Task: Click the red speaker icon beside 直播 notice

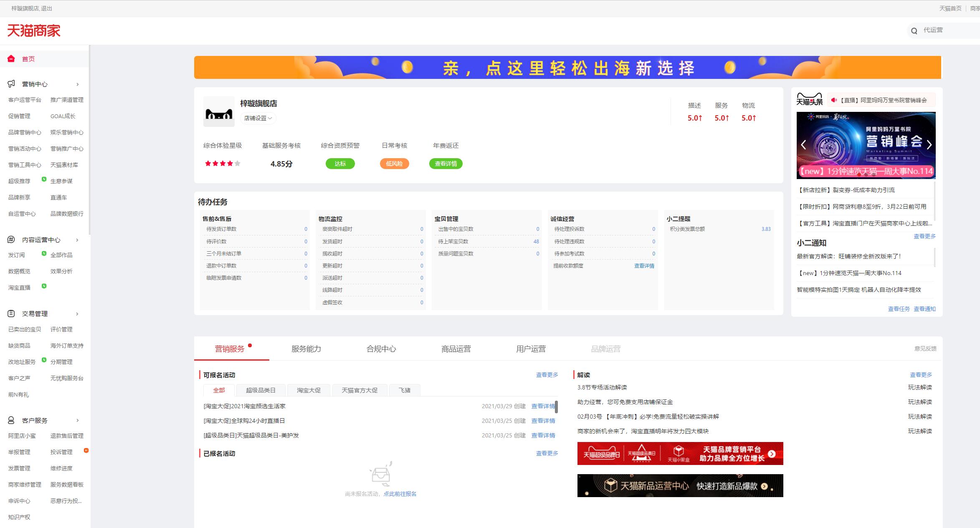Action: point(834,100)
